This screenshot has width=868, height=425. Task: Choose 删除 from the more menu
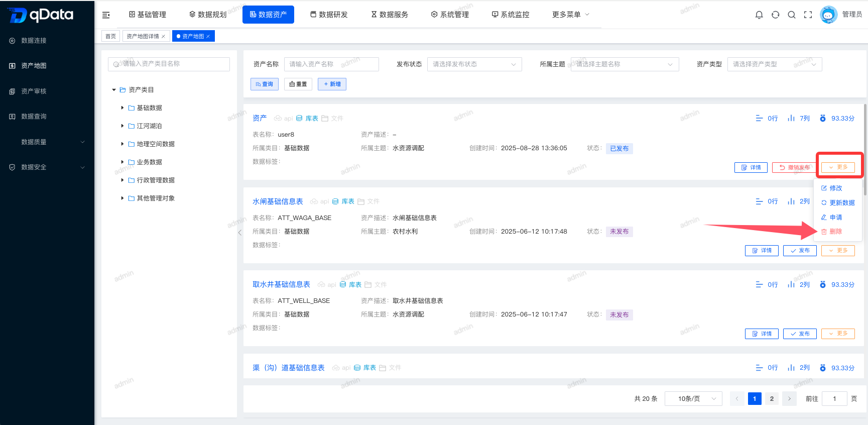[x=832, y=232]
